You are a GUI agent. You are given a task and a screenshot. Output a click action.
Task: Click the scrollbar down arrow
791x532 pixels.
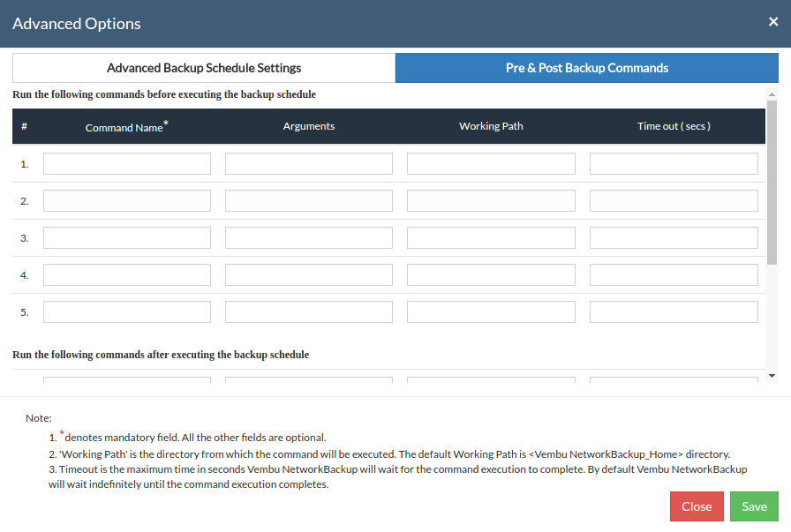pos(772,376)
